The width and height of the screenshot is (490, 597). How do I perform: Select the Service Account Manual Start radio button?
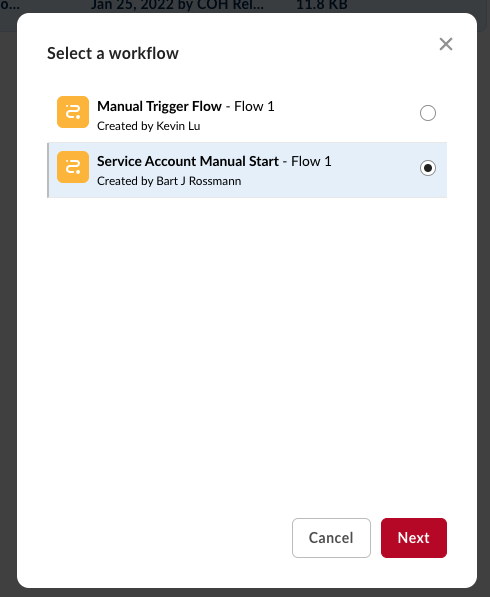(x=428, y=168)
